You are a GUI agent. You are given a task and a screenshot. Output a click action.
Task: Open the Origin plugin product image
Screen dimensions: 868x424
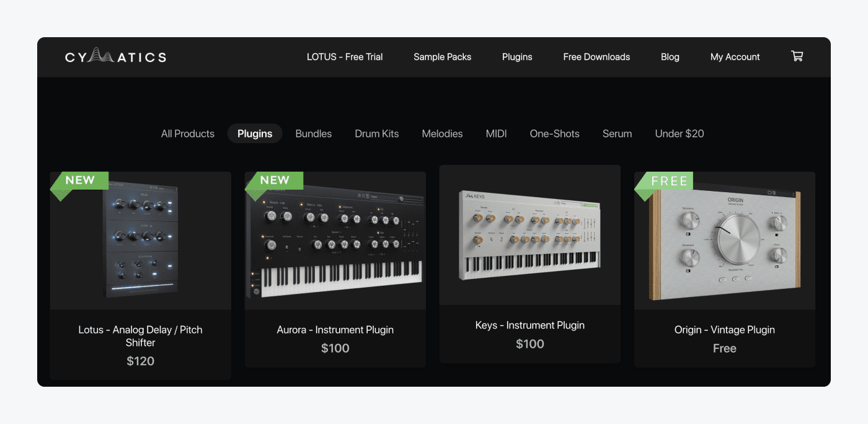click(x=725, y=241)
